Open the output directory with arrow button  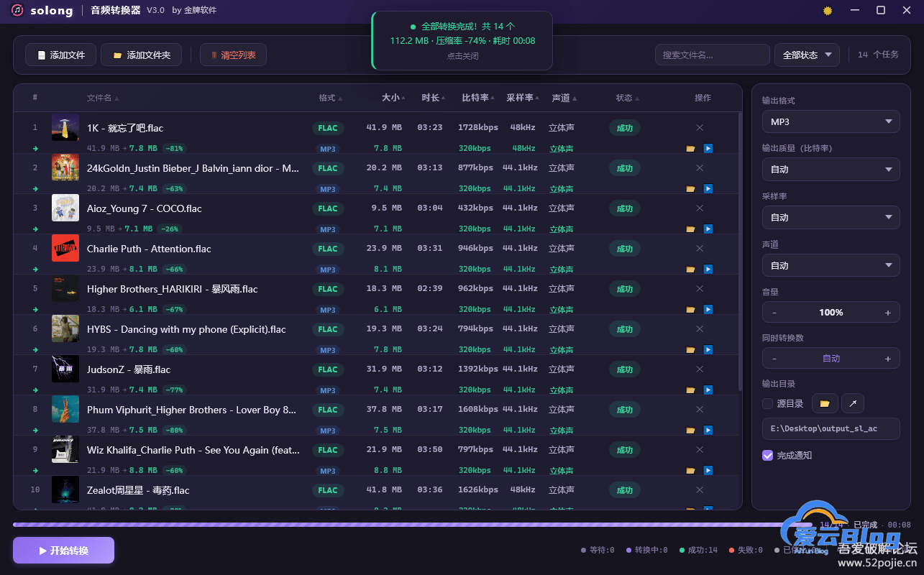[853, 403]
